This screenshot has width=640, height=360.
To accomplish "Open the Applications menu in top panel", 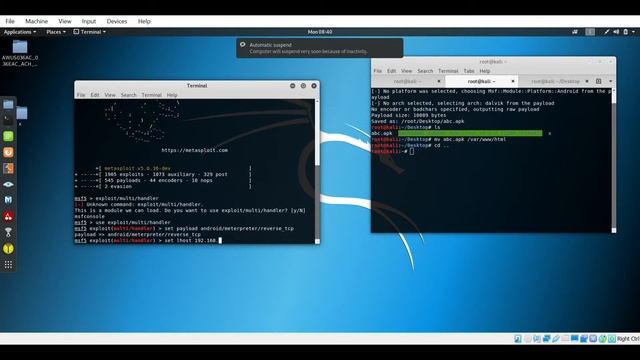I will click(20, 32).
